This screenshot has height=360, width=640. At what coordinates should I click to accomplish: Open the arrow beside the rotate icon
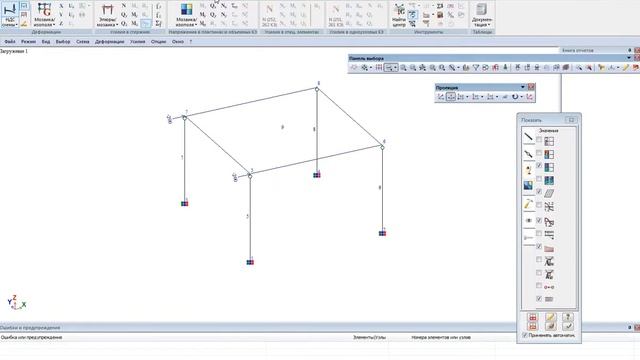pos(522,97)
